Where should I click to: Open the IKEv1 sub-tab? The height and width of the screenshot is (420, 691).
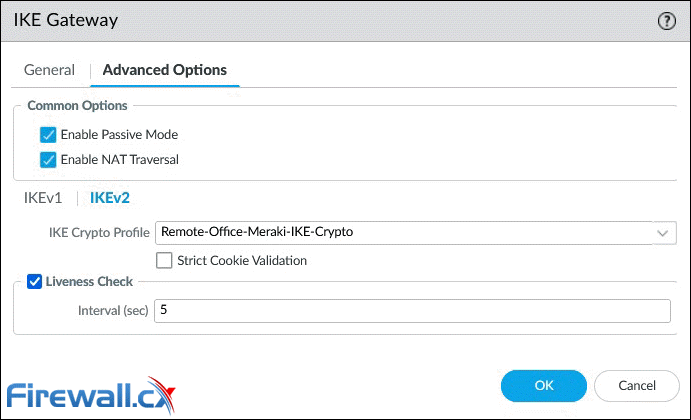[43, 198]
